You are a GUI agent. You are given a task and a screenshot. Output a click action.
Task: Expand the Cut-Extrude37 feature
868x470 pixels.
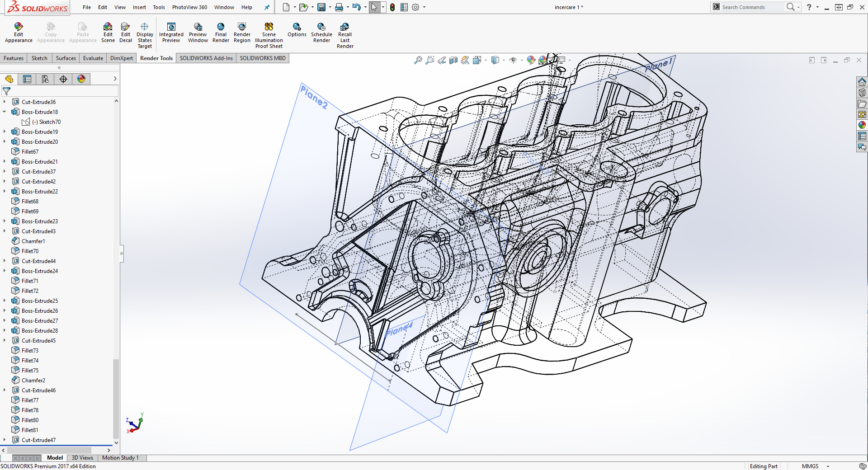pyautogui.click(x=5, y=172)
